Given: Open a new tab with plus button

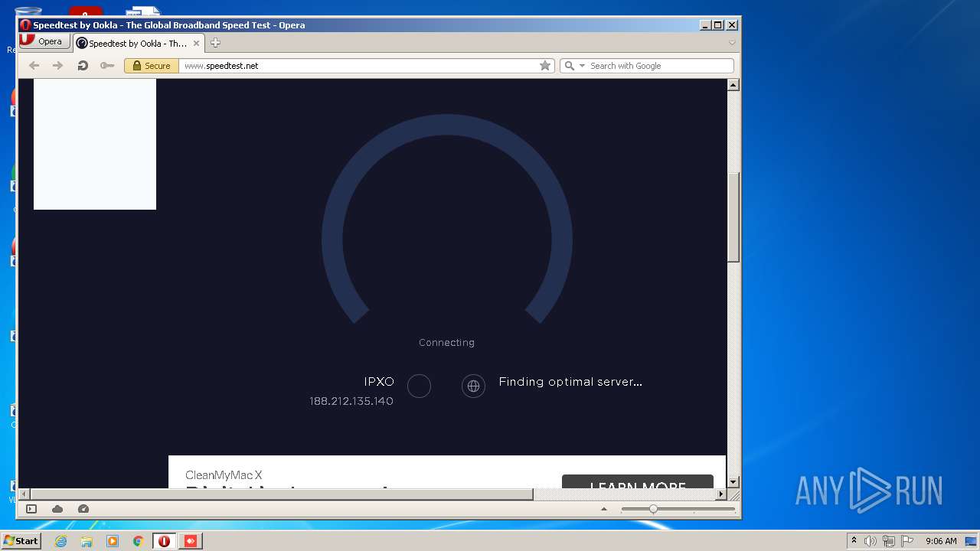Looking at the screenshot, I should click(215, 43).
